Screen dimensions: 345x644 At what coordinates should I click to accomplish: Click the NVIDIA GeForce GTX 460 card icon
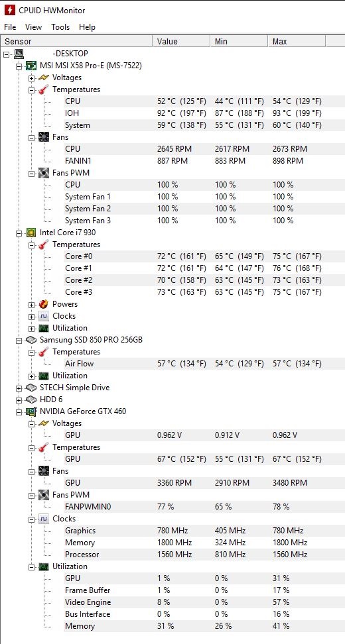click(x=31, y=411)
